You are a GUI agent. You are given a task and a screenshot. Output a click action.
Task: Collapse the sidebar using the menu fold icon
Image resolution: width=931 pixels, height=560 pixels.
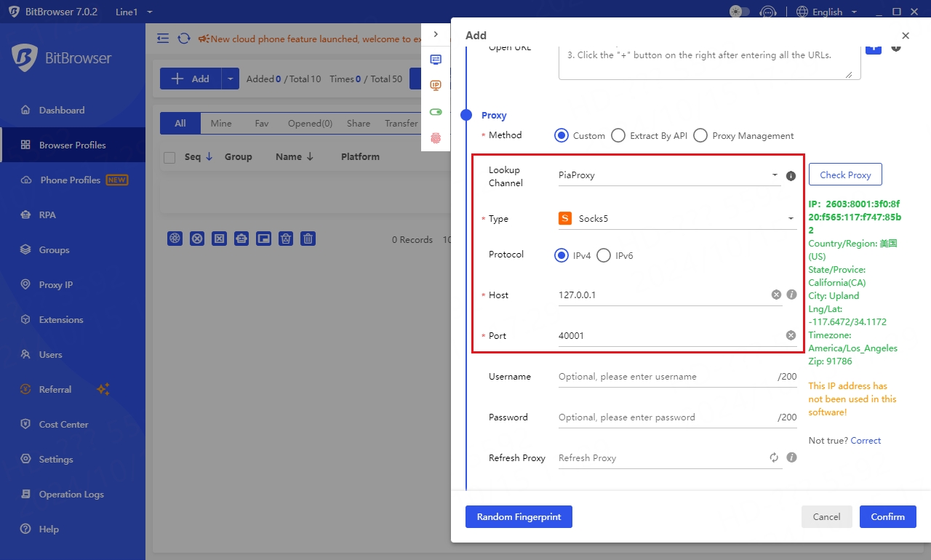coord(163,39)
